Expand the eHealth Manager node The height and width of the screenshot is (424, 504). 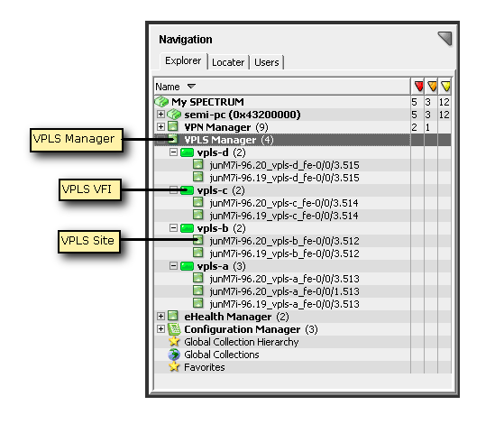[x=160, y=317]
